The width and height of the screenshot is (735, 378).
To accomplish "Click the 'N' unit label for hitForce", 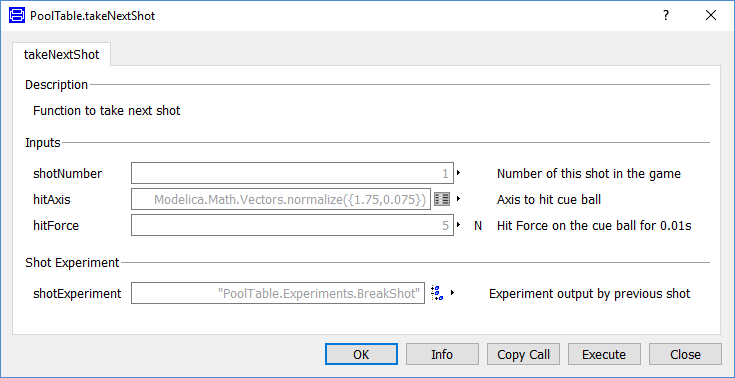I will 478,226.
